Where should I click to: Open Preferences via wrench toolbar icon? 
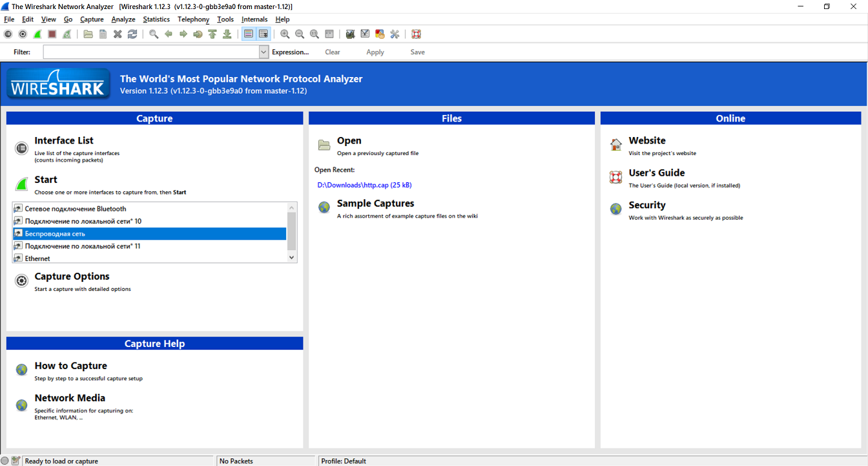pos(395,34)
